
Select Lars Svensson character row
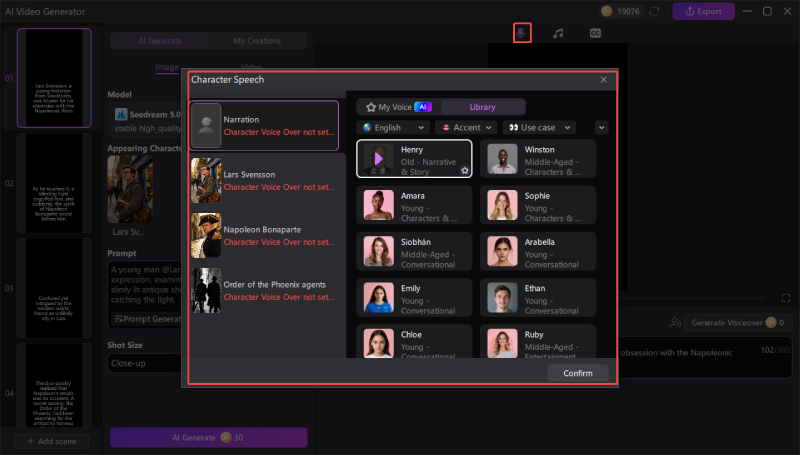(266, 180)
